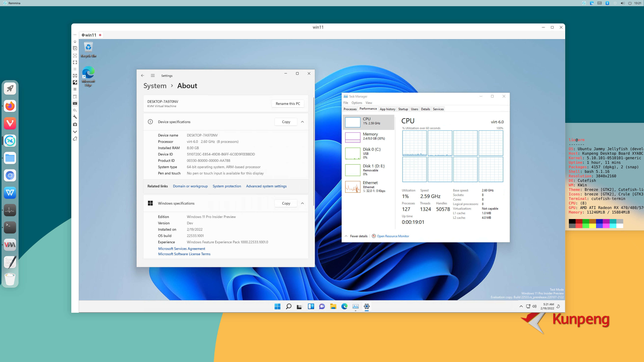Switch to Processes tab in Task Manager
The height and width of the screenshot is (362, 644).
350,109
